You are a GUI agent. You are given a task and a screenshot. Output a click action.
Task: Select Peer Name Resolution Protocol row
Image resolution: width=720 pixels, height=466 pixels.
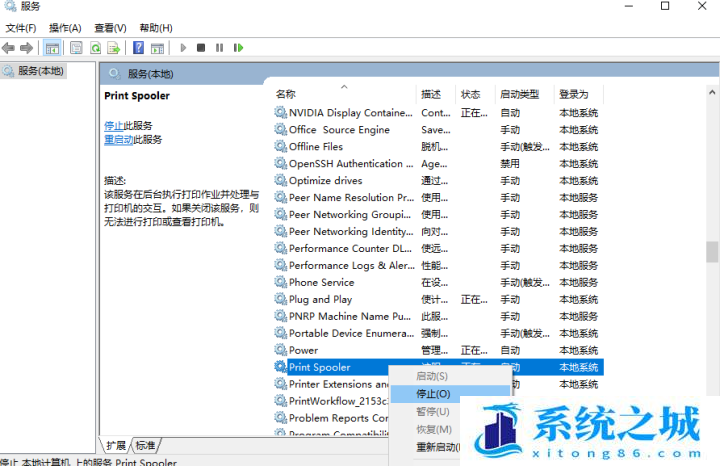[438, 197]
